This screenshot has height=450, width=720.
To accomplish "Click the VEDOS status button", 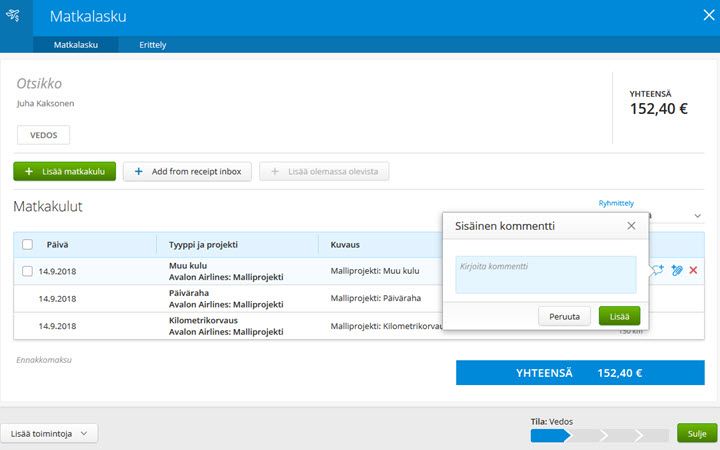I will click(44, 135).
